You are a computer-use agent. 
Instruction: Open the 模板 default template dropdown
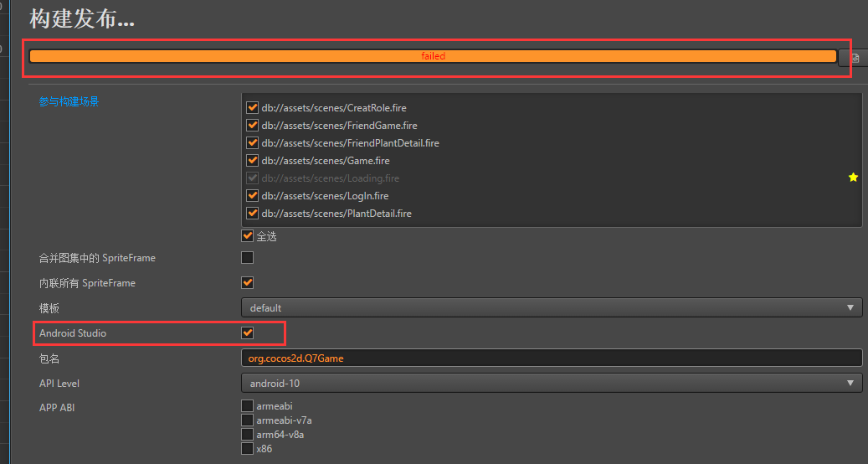tap(552, 308)
